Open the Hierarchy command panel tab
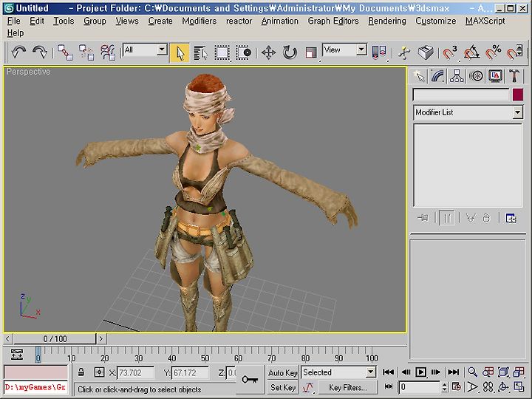Screen dimensions: 532x399 [457, 76]
